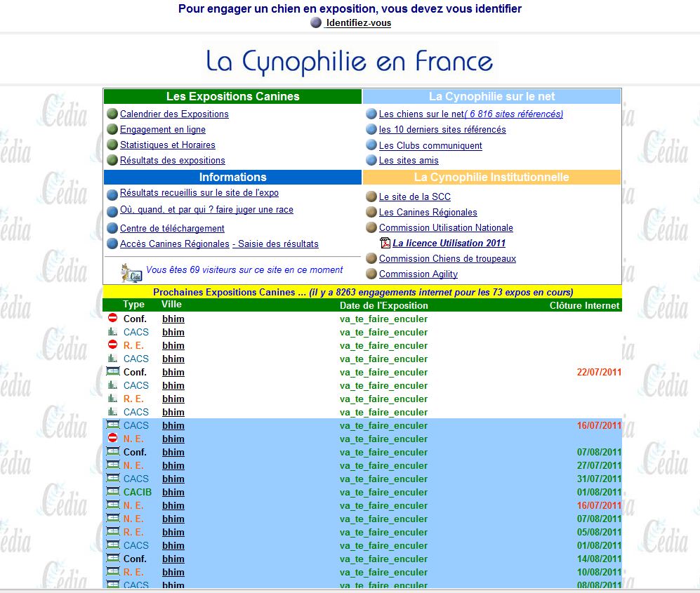Click the closing date 31/07/2011

(599, 479)
